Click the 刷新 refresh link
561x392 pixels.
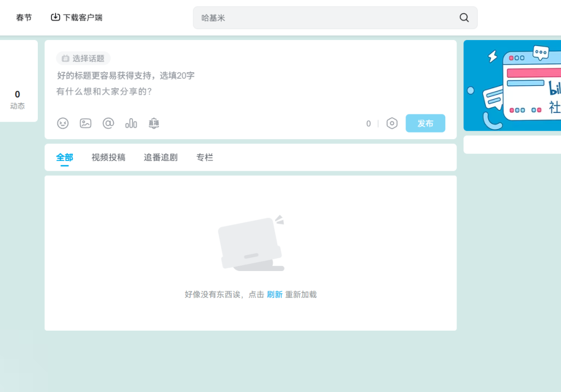(x=274, y=295)
